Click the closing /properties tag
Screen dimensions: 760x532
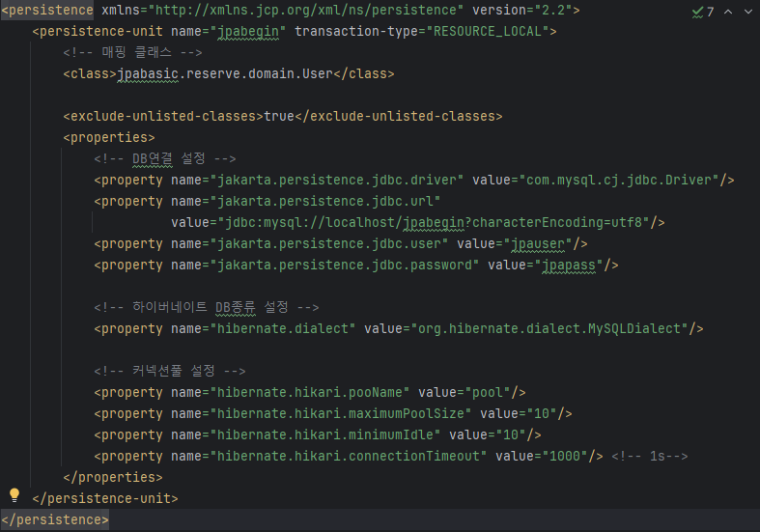(x=113, y=477)
